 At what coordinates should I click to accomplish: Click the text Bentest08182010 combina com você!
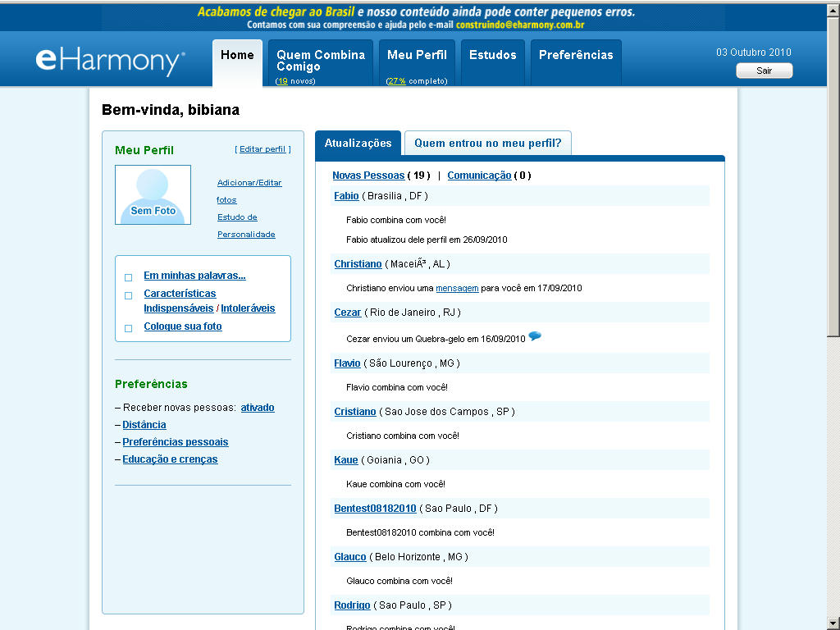(420, 532)
